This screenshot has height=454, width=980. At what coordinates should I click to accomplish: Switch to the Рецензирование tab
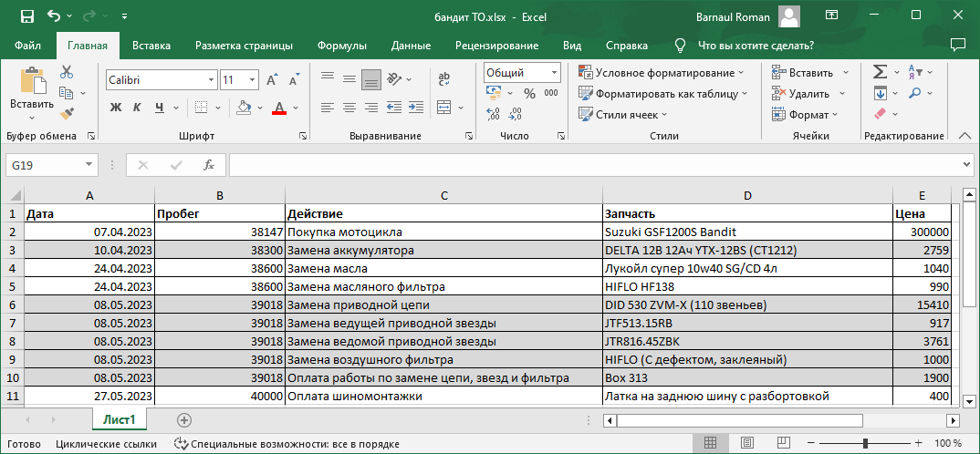[x=497, y=46]
